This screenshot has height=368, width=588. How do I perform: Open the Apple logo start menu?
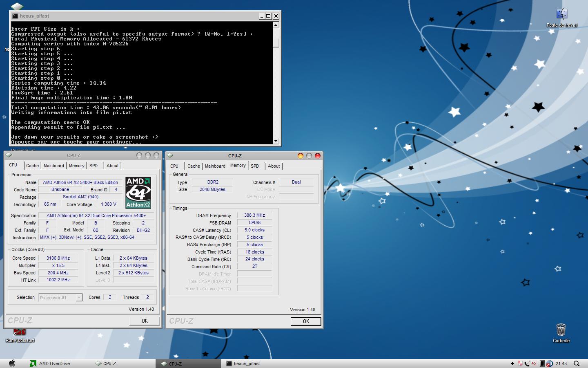coord(12,363)
